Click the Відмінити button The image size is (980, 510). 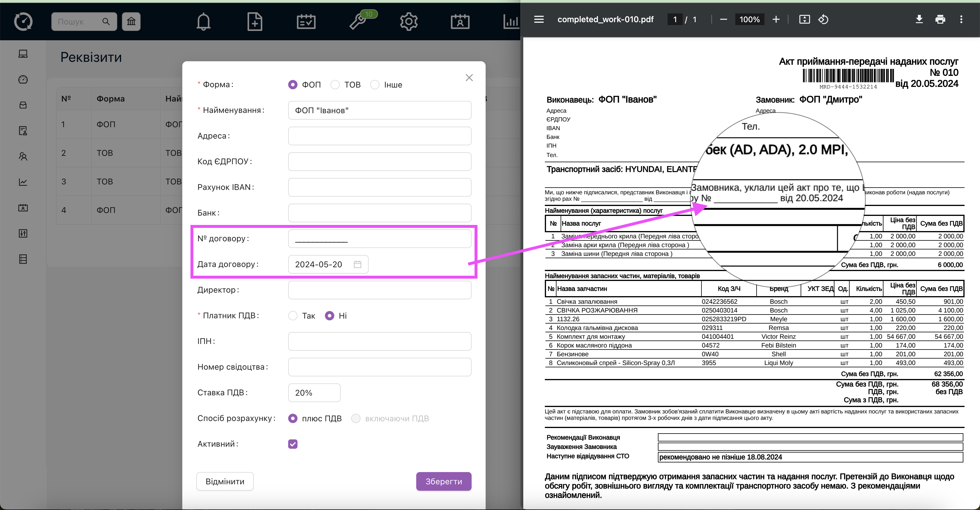click(x=225, y=481)
